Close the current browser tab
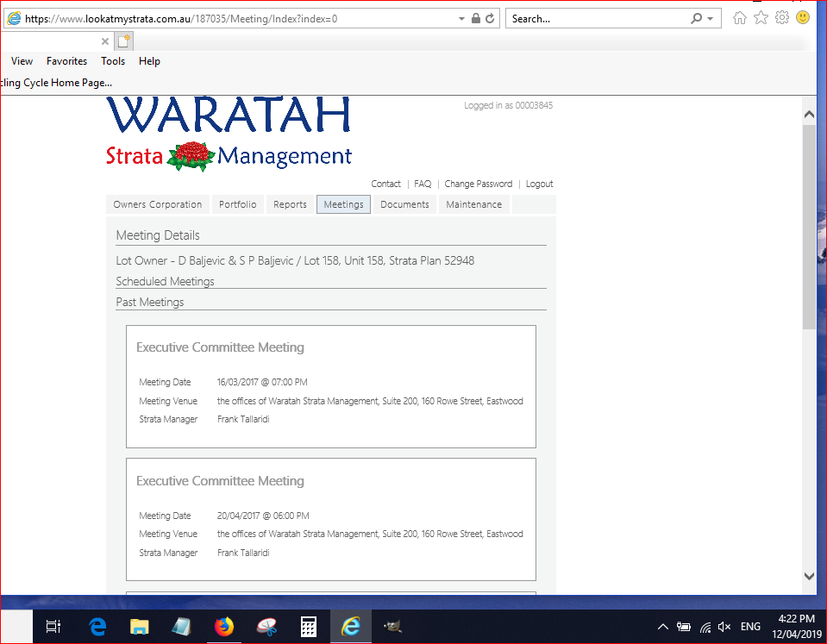827x644 pixels. point(105,41)
